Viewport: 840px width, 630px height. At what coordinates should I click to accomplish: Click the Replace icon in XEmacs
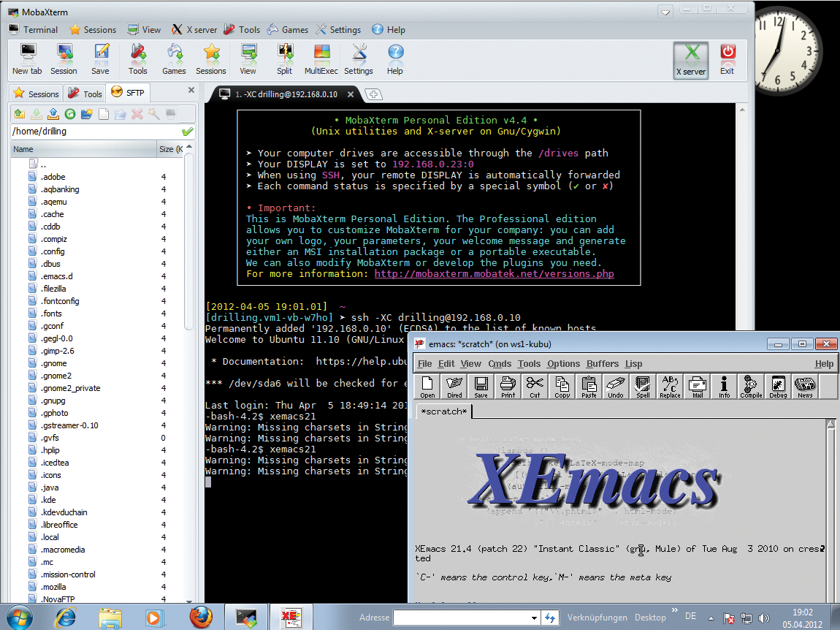click(669, 387)
